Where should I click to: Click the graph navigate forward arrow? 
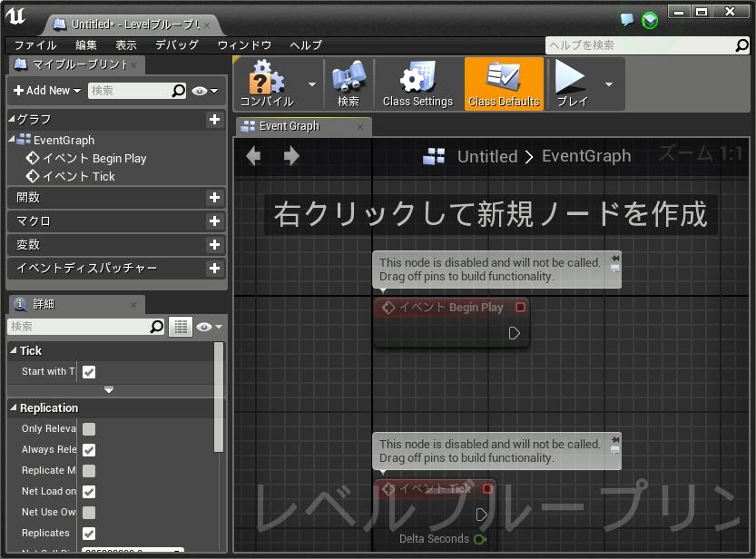click(291, 156)
